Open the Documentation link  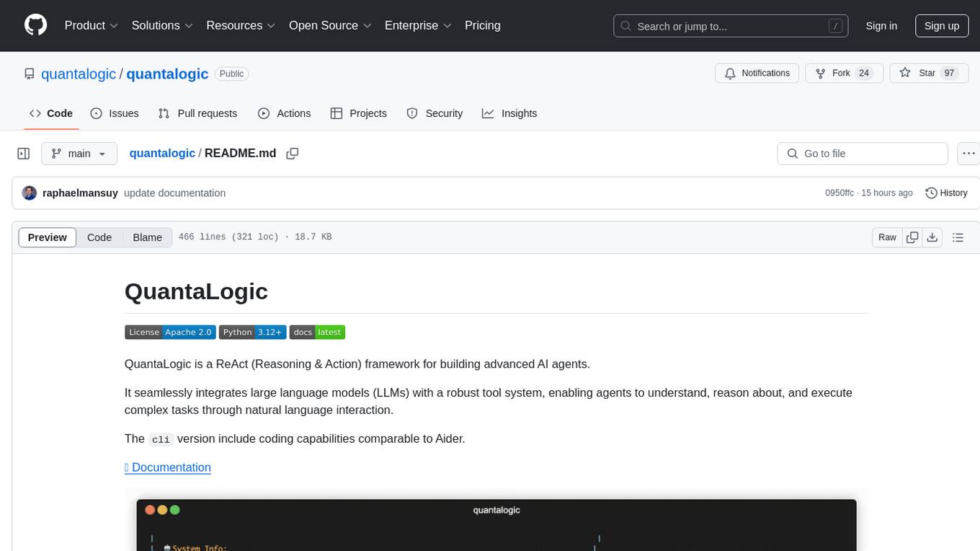click(x=168, y=467)
